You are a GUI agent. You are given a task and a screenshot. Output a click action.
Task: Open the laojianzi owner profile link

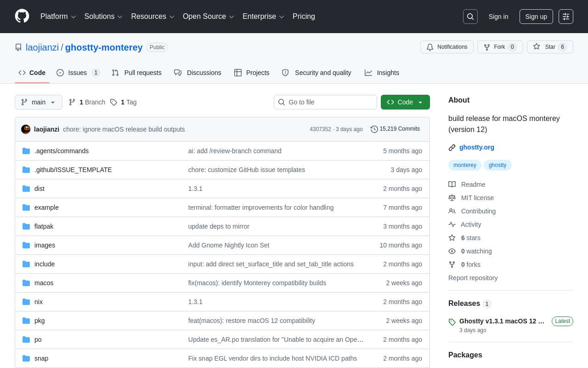(42, 47)
